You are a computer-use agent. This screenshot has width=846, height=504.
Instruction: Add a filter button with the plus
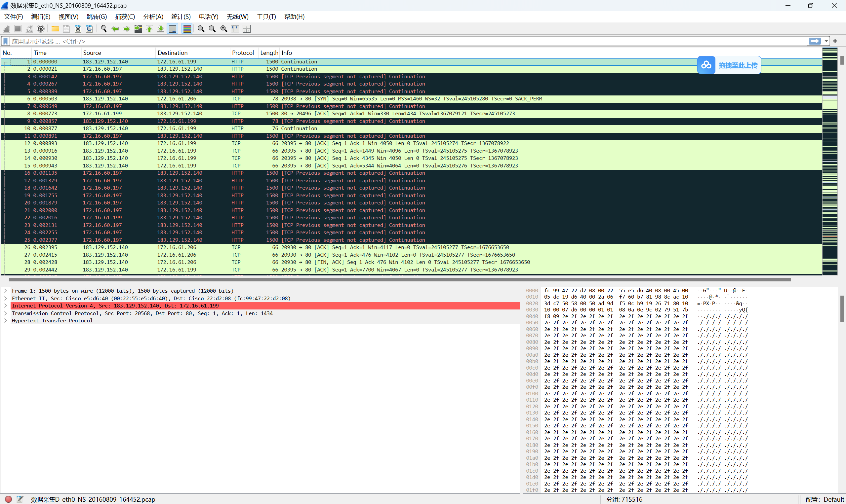[835, 41]
